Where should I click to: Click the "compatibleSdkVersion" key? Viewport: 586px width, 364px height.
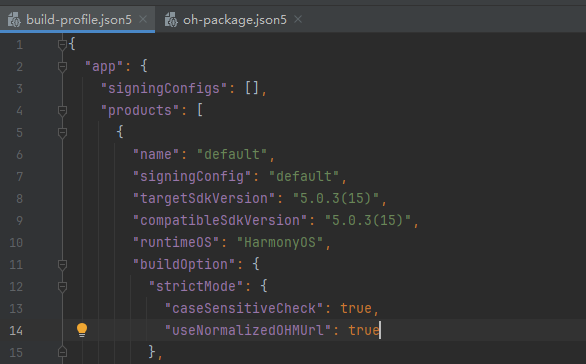tap(220, 220)
